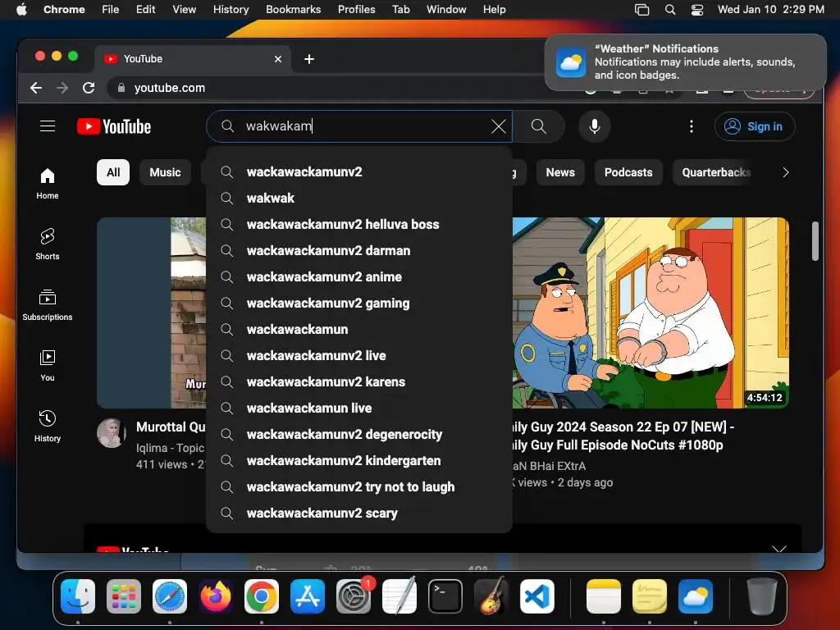Open Launchpad from the Dock

click(124, 596)
